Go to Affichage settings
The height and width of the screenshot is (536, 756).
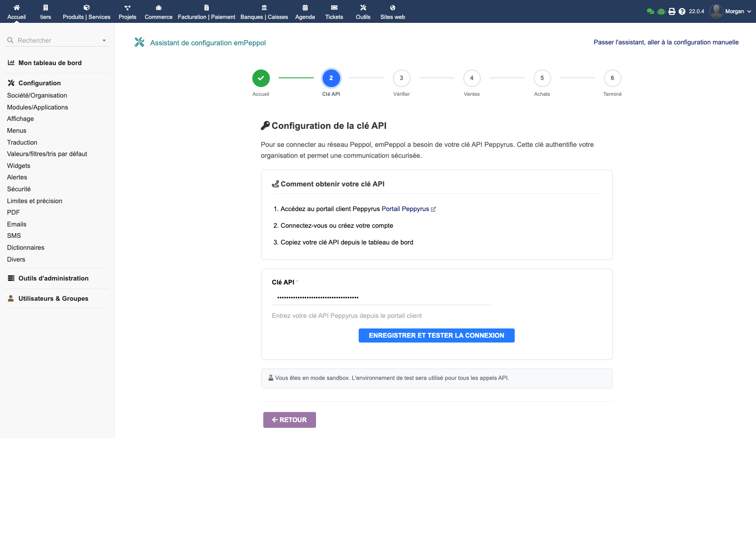[x=20, y=119]
